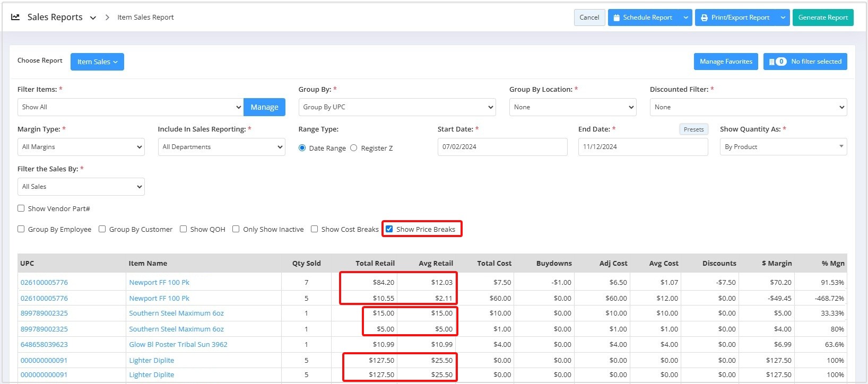Enable the Only Show Inactive checkbox
Screen dimensions: 868x384
236,229
